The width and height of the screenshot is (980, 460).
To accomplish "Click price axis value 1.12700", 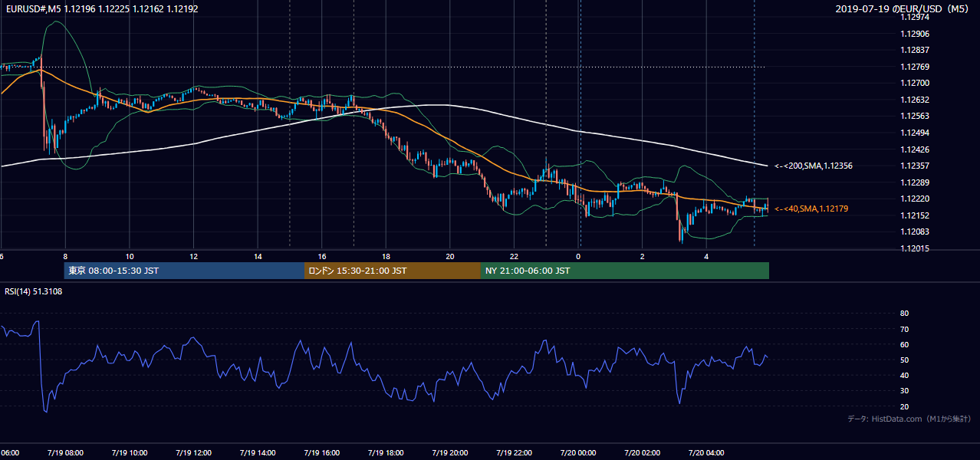I will click(914, 83).
